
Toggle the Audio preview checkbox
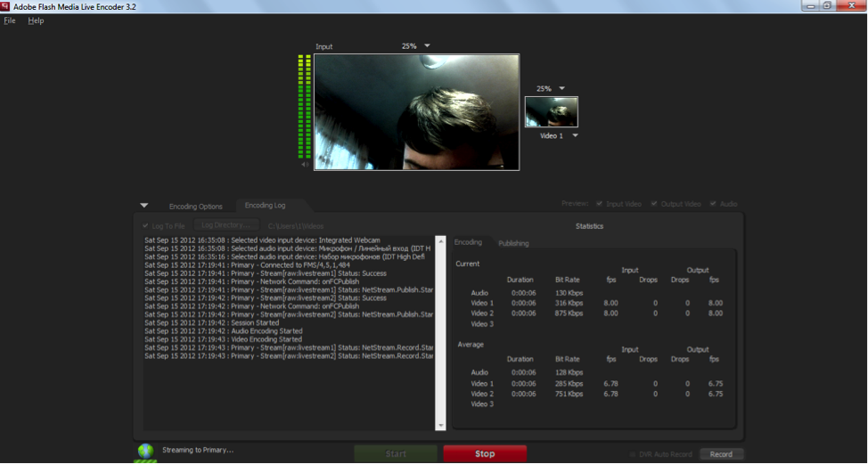click(x=713, y=204)
